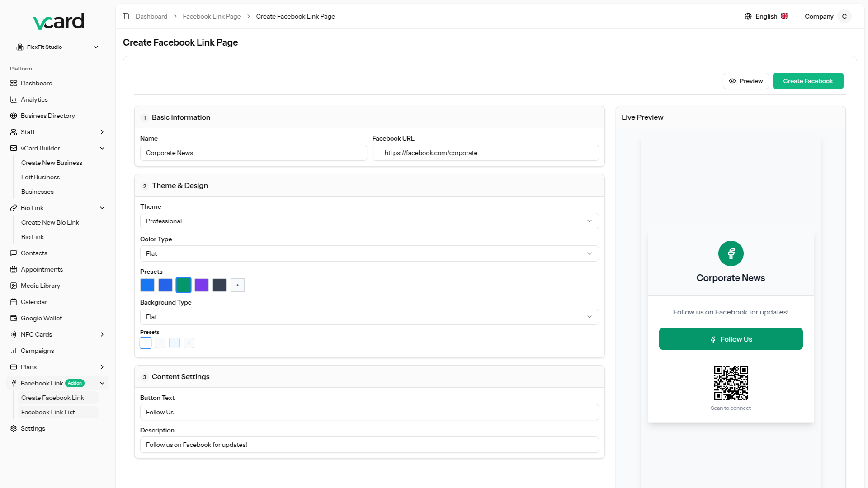Click the FlexFit Studio building icon
This screenshot has width=868, height=488.
point(20,47)
